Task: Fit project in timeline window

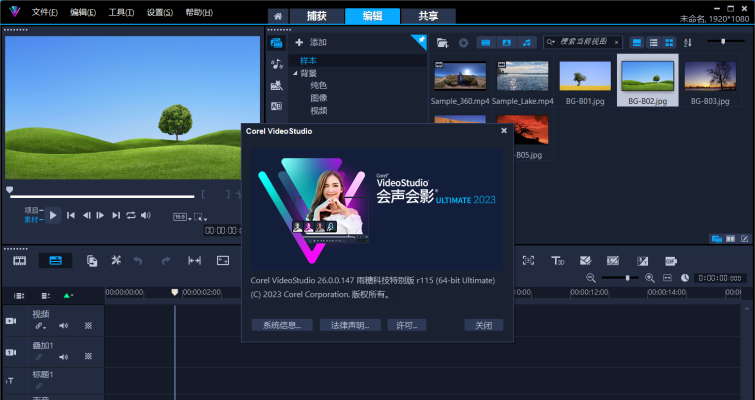Action: [667, 278]
